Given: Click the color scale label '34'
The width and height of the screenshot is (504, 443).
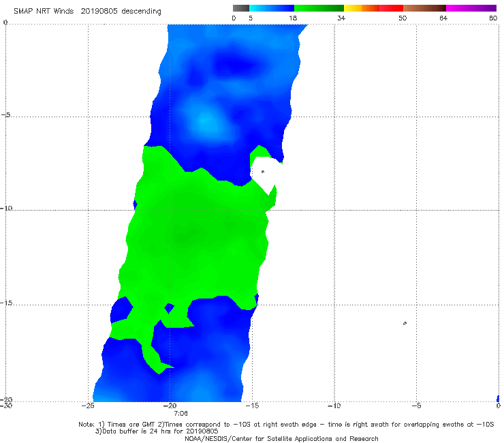Looking at the screenshot, I should coord(341,18).
